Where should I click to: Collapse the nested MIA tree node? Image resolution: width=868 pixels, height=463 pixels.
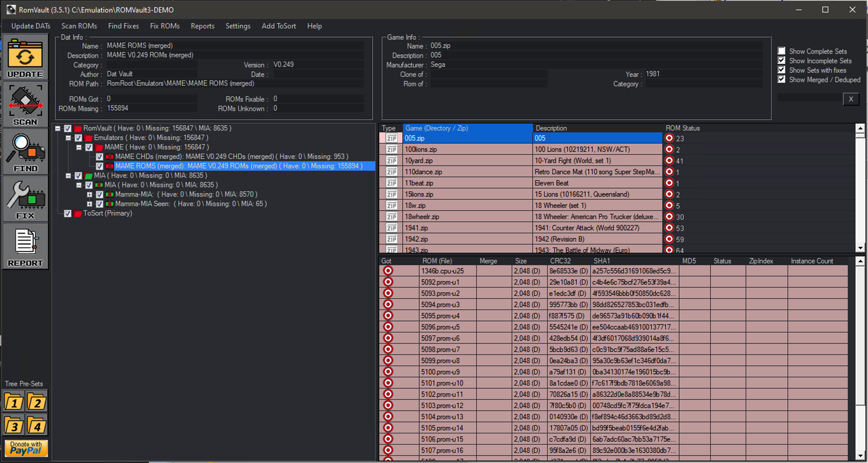[x=79, y=185]
